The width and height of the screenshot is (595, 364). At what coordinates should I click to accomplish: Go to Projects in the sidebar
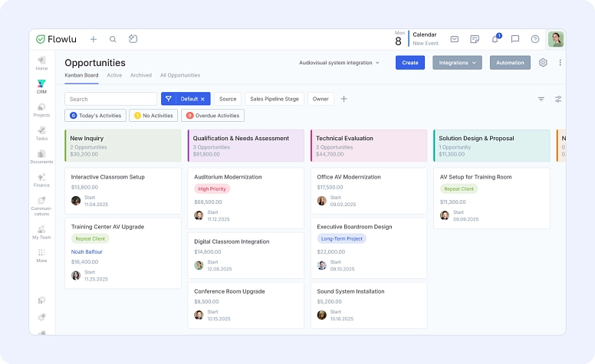41,110
